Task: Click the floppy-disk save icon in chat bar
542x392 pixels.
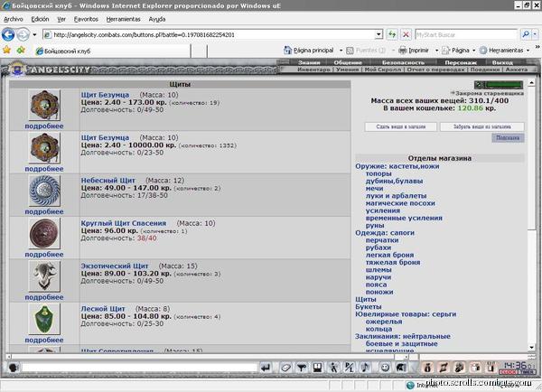Action: point(318,368)
